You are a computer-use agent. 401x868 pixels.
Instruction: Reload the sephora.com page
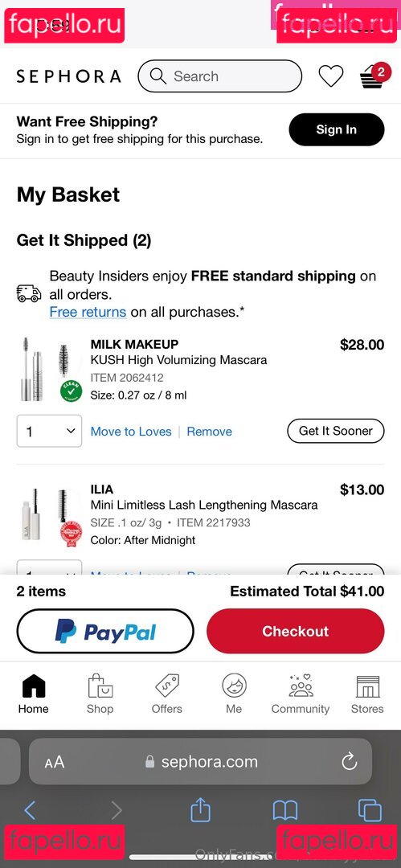[349, 762]
